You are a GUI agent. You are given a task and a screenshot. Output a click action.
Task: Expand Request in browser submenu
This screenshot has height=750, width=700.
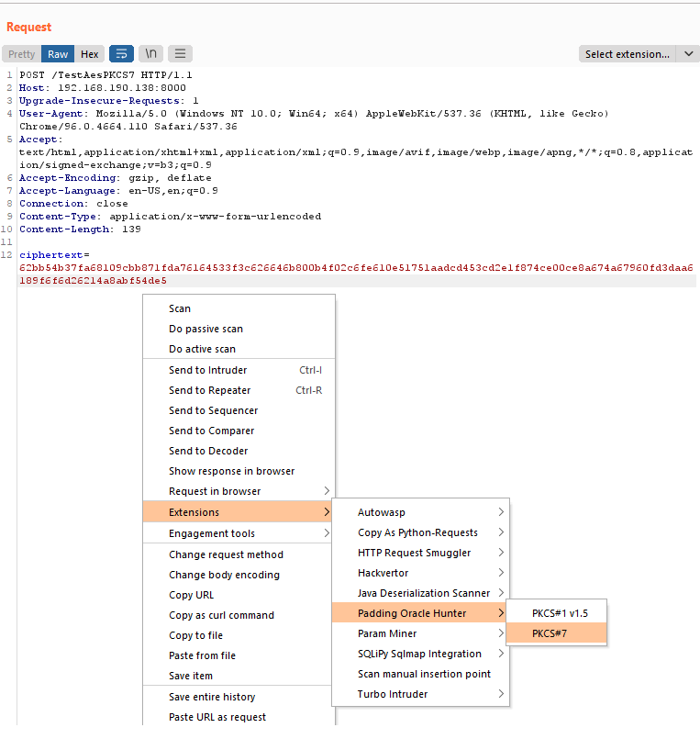pyautogui.click(x=239, y=491)
